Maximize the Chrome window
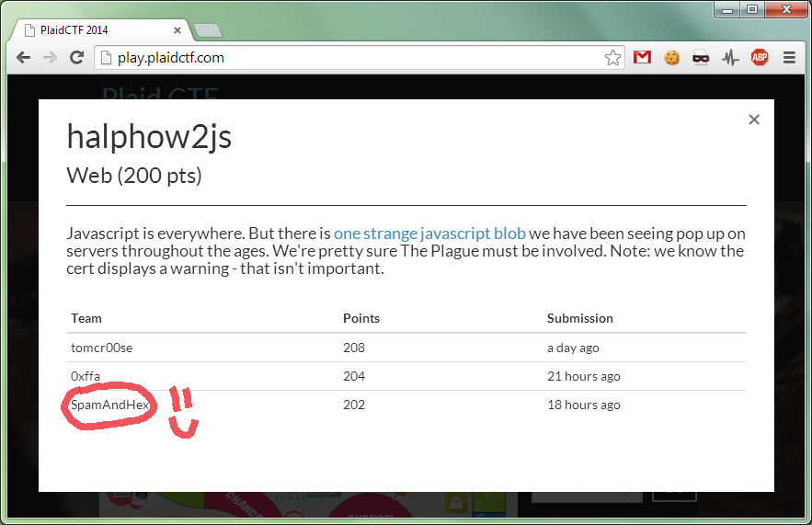812x525 pixels. pos(751,9)
